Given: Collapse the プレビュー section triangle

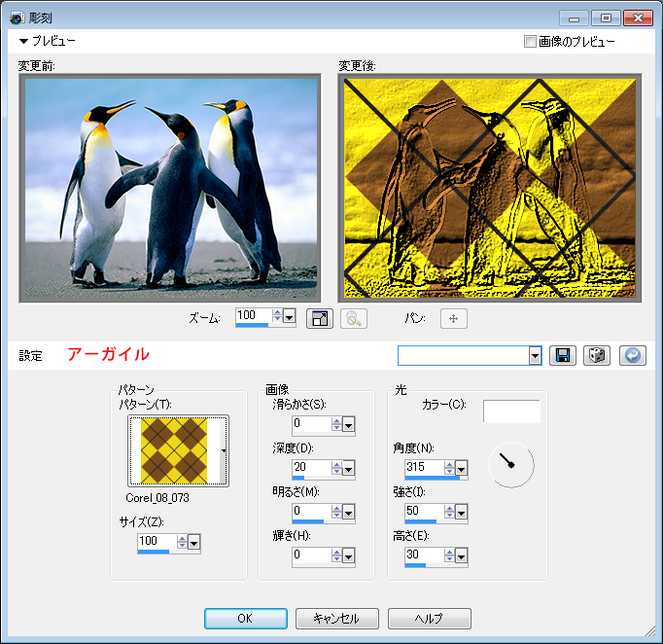Looking at the screenshot, I should 23,42.
